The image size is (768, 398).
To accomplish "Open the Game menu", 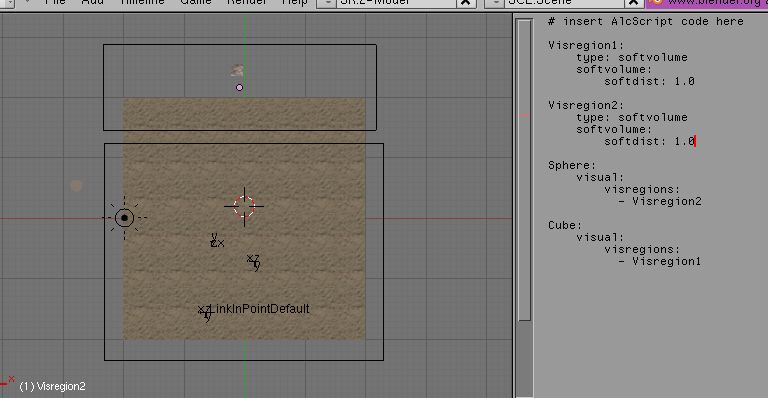I will point(196,2).
